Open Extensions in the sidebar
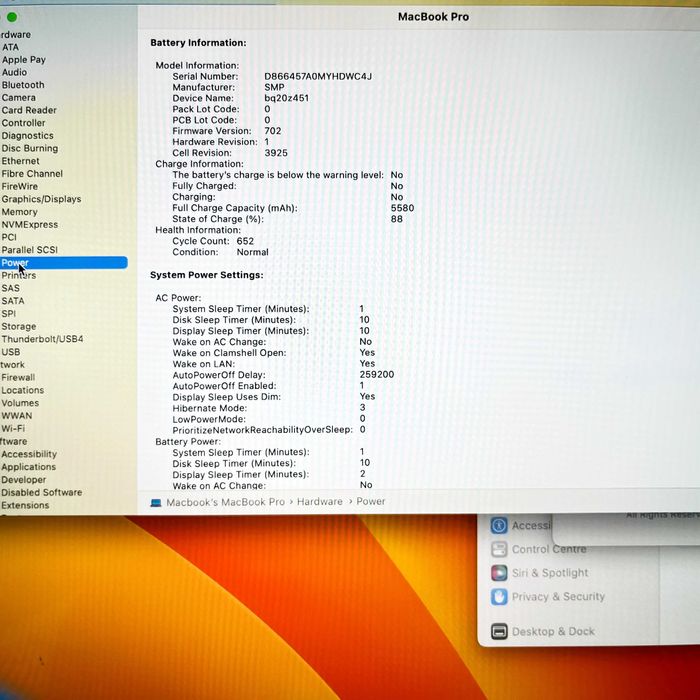 tap(25, 505)
